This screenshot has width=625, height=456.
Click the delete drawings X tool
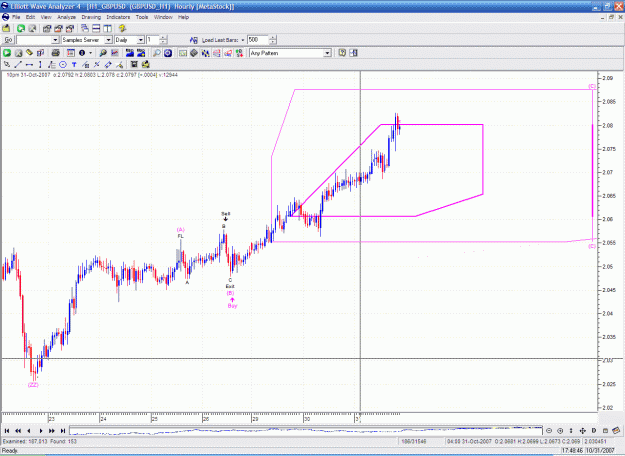point(96,65)
